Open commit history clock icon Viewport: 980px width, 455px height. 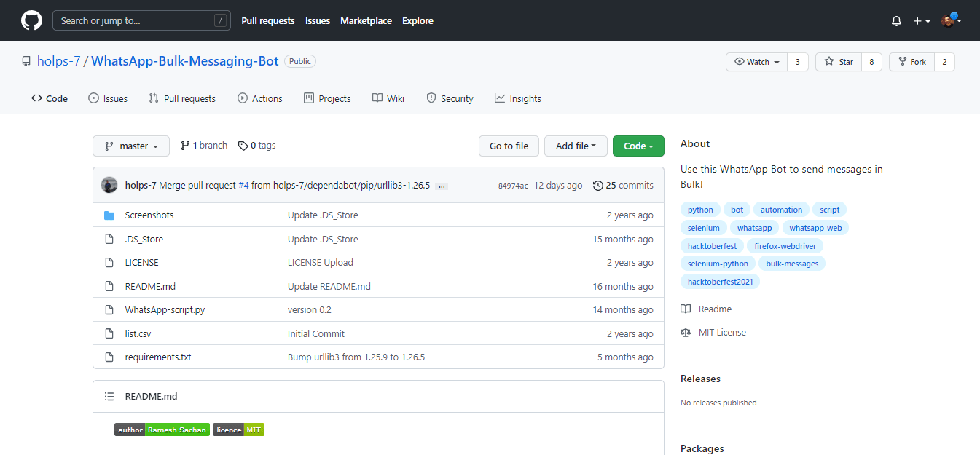pos(598,186)
